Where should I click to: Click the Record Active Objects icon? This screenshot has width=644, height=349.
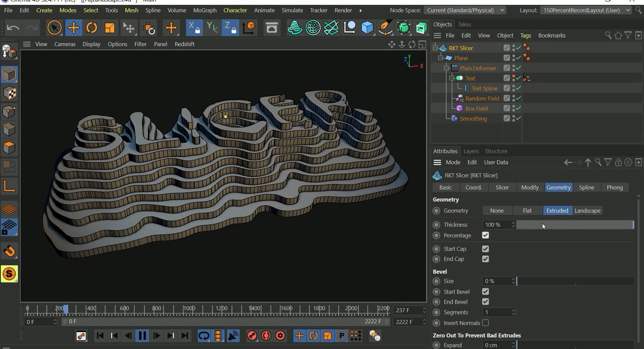tap(252, 336)
